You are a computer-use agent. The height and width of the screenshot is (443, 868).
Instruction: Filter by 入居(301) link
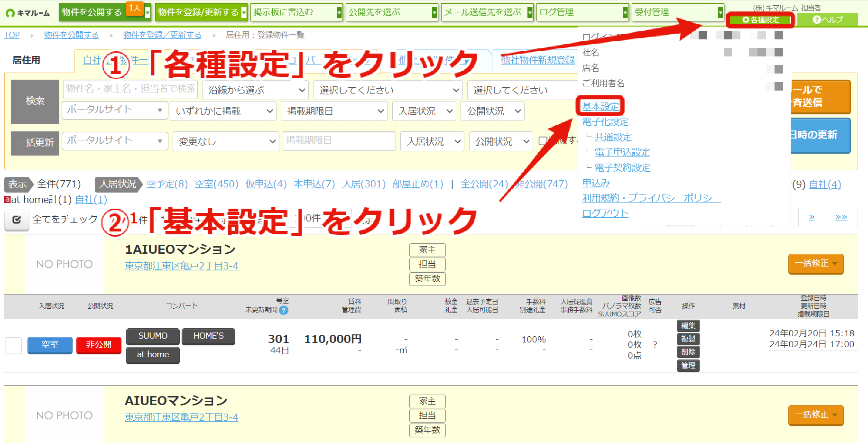364,184
